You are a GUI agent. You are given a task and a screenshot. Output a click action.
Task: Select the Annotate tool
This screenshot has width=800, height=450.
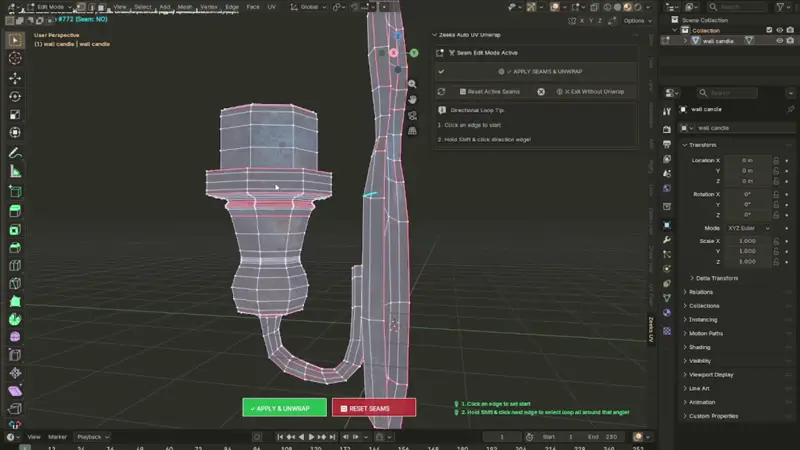[15, 153]
